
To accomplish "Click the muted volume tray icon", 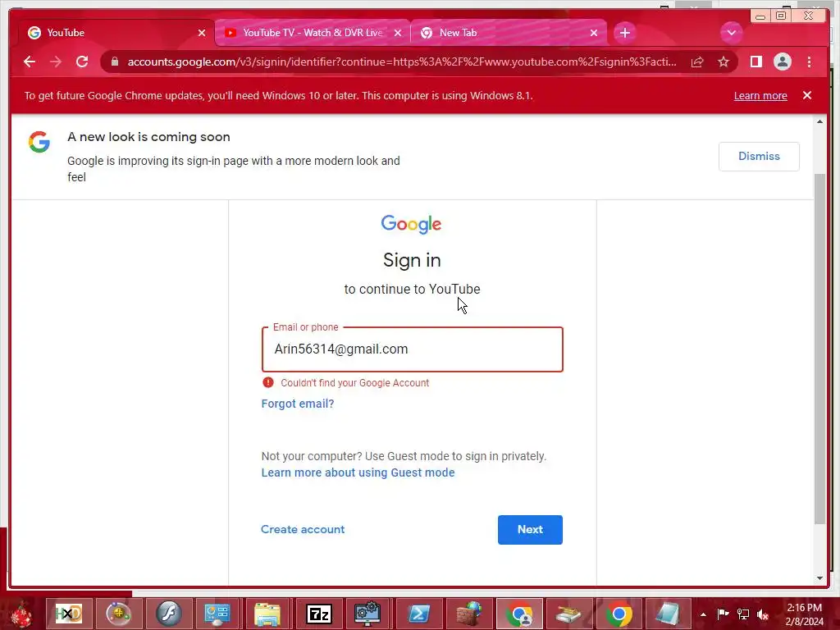I will 763,614.
